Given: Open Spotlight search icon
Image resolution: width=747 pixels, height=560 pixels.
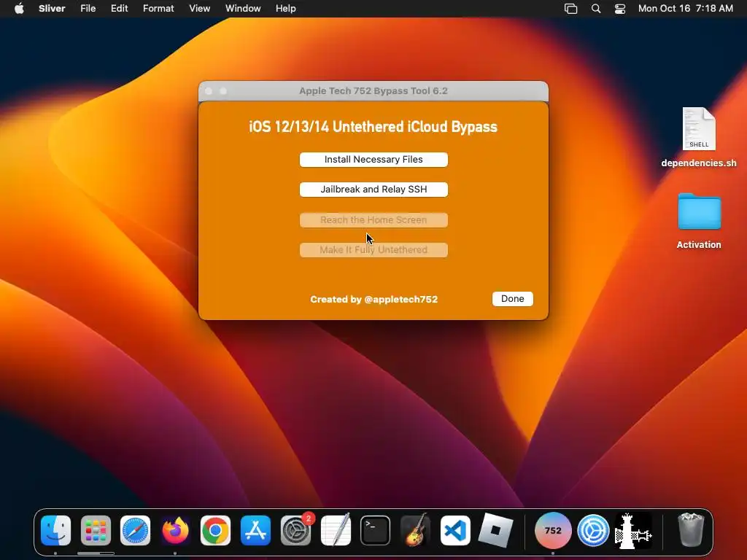Looking at the screenshot, I should coord(595,9).
